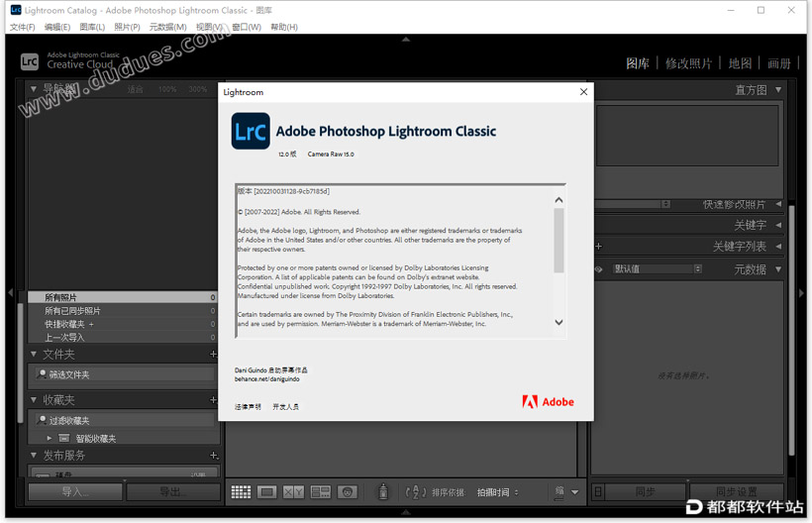This screenshot has width=812, height=523.
Task: Hide the left panel group via edge arrow
Action: click(x=10, y=293)
